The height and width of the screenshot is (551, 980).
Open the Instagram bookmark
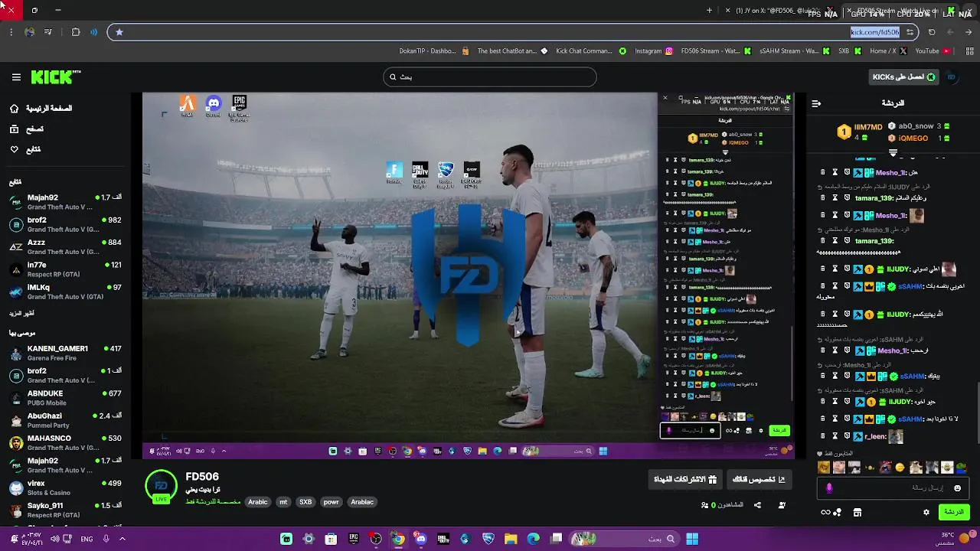click(654, 51)
